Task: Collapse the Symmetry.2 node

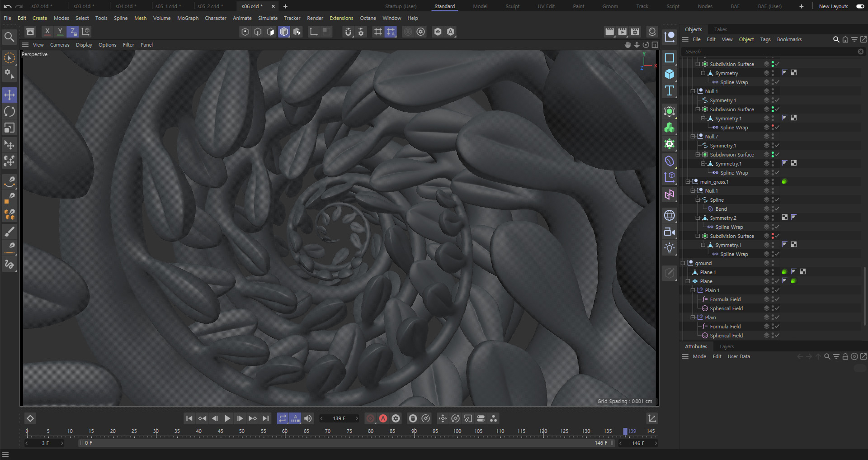Action: pos(698,218)
